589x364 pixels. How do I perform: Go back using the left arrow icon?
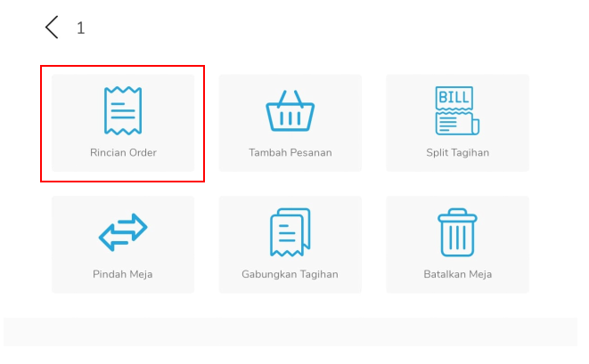52,28
